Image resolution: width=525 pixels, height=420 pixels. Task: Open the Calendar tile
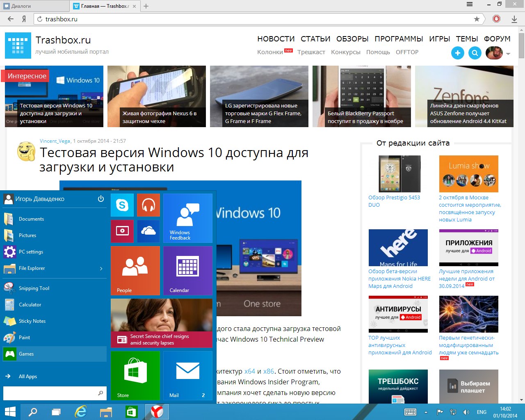point(188,271)
